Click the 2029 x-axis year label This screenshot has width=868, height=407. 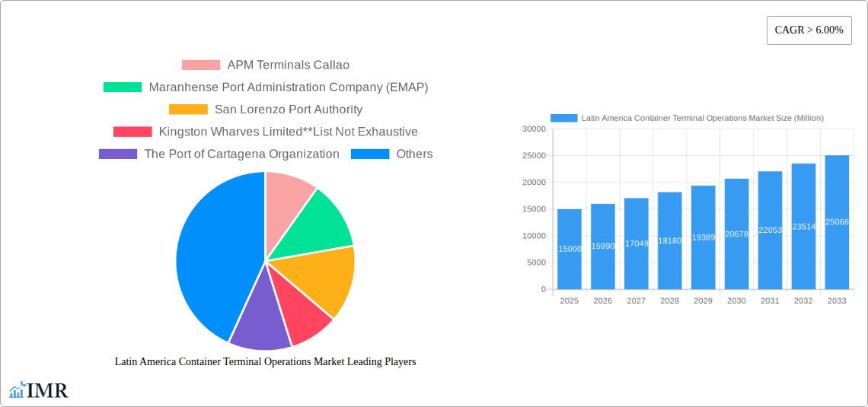pyautogui.click(x=703, y=300)
